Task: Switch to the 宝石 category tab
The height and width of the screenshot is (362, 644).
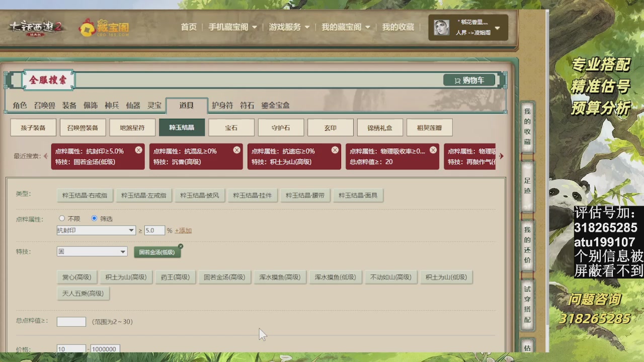Action: (231, 127)
